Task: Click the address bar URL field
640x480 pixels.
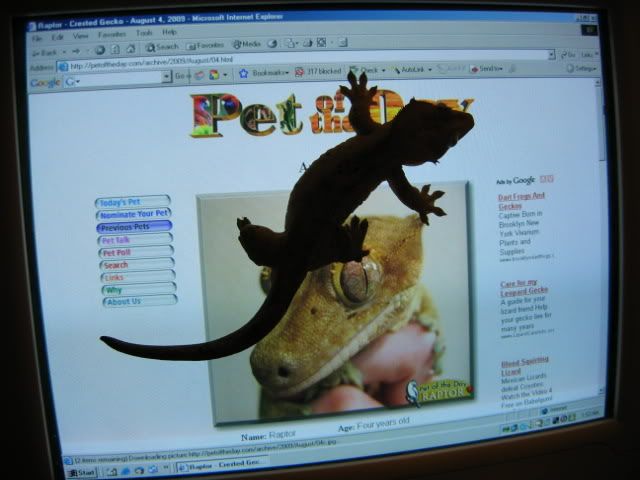Action: point(306,59)
